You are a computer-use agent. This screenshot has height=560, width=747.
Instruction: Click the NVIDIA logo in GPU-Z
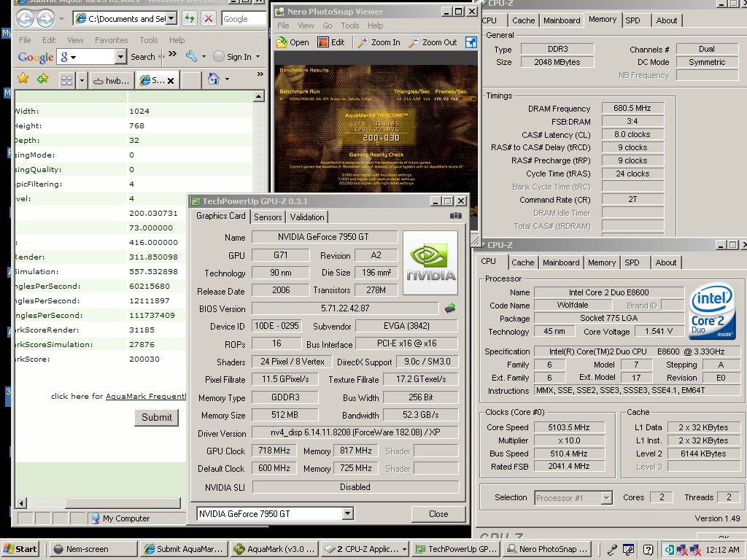430,262
